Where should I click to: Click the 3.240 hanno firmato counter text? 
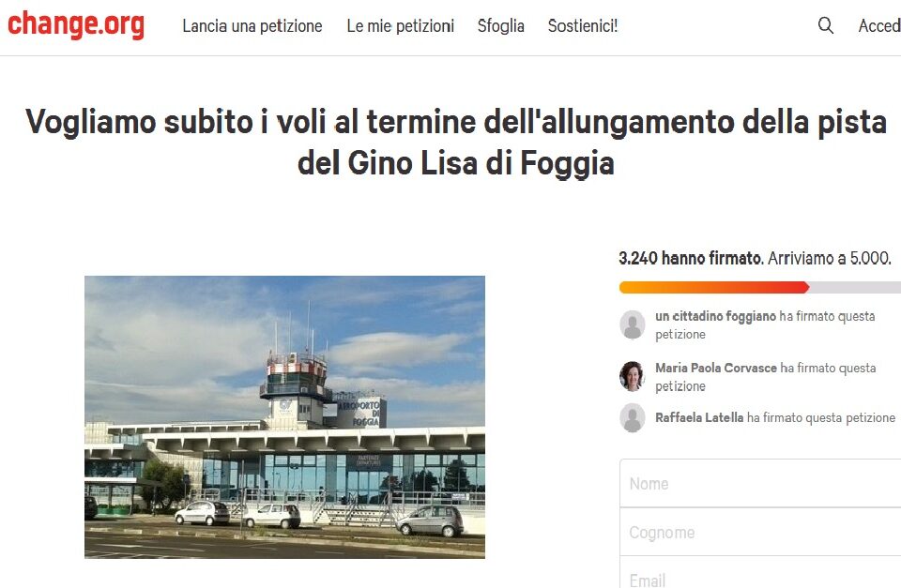[692, 258]
